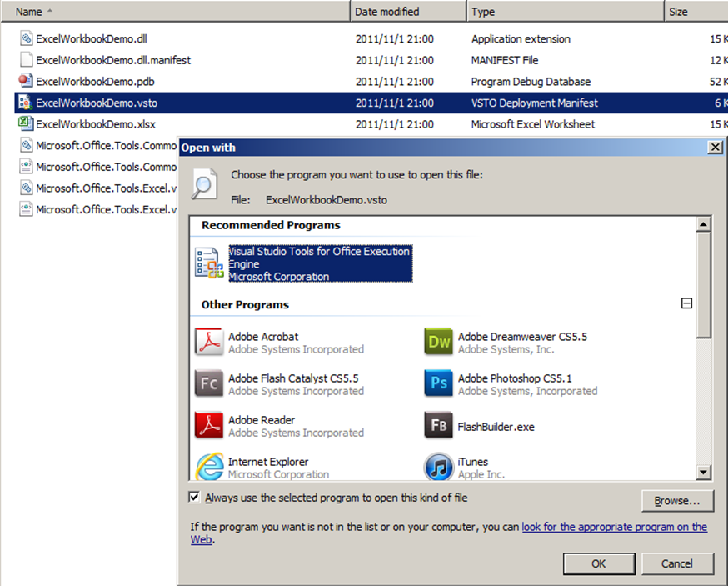The width and height of the screenshot is (728, 586).
Task: Pick the iTunes program icon
Action: (x=438, y=466)
